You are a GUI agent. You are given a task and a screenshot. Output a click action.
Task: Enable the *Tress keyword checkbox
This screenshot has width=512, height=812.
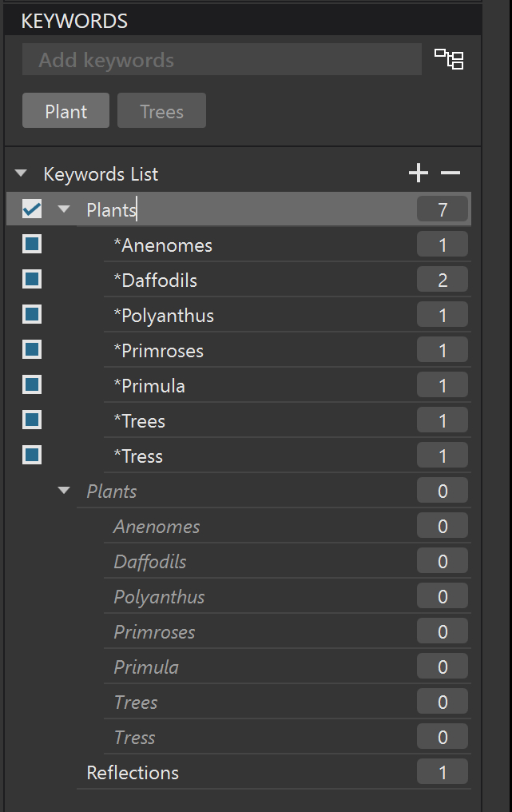(32, 456)
